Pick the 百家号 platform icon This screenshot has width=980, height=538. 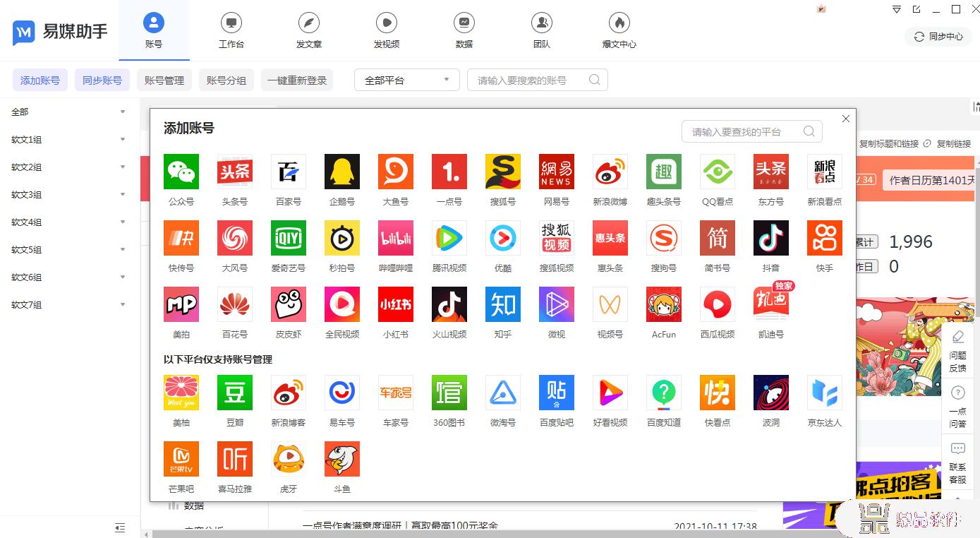click(x=289, y=172)
